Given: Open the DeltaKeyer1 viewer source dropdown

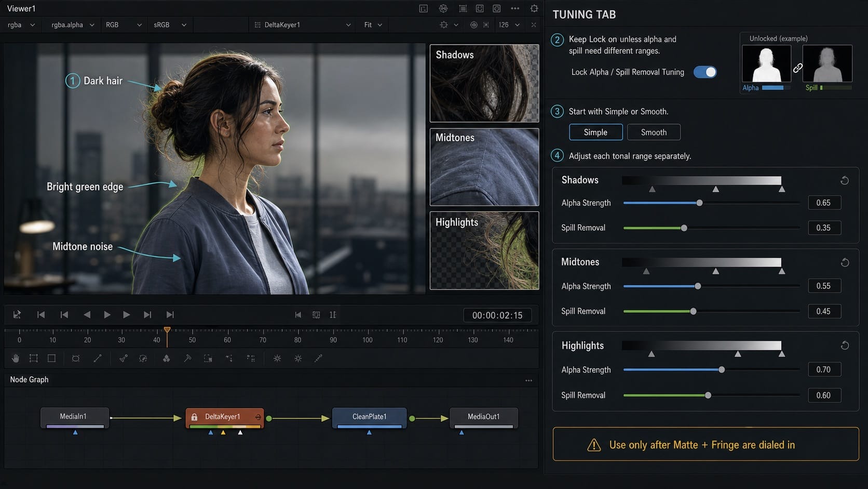Looking at the screenshot, I should [x=303, y=25].
